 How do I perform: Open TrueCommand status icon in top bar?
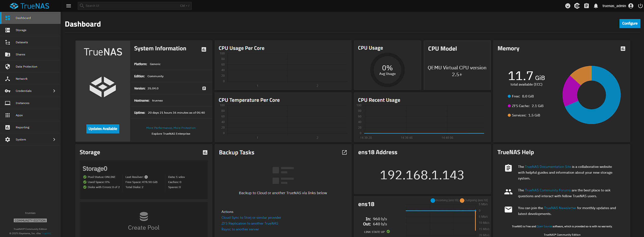coord(577,6)
